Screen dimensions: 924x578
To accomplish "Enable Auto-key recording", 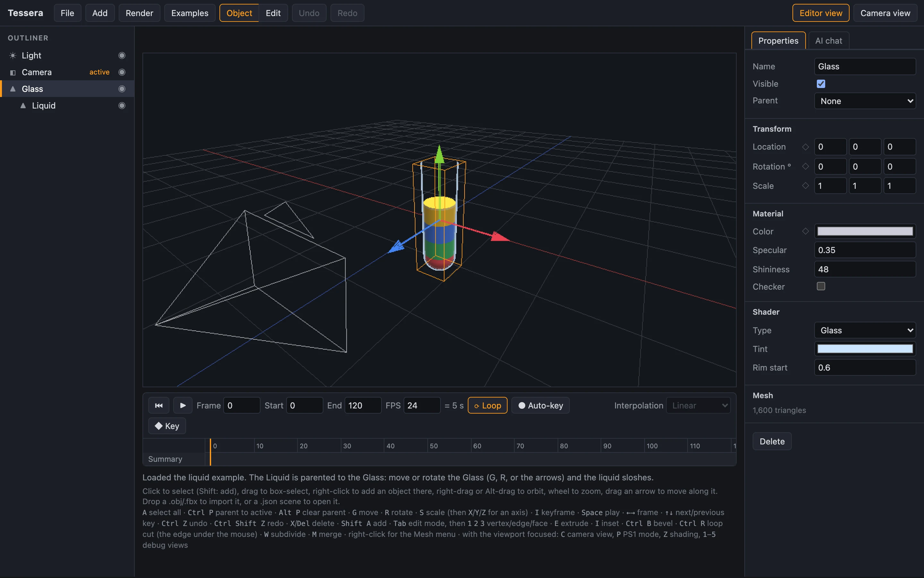I will coord(540,405).
